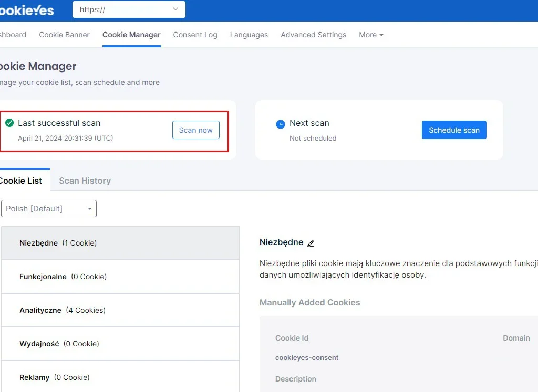The width and height of the screenshot is (538, 392).
Task: Select the Funkcjonalne cookie category
Action: 120,277
